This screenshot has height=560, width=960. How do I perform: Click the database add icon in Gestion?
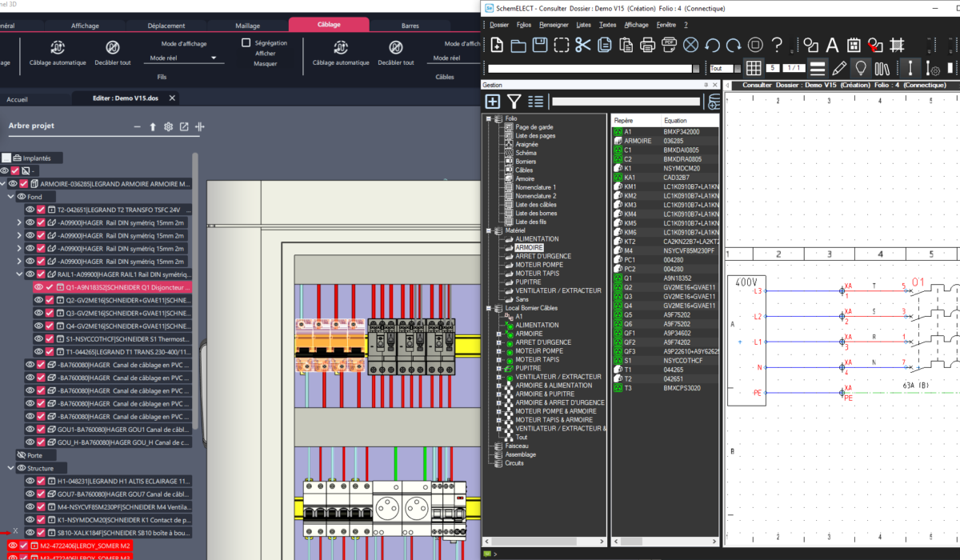point(713,101)
